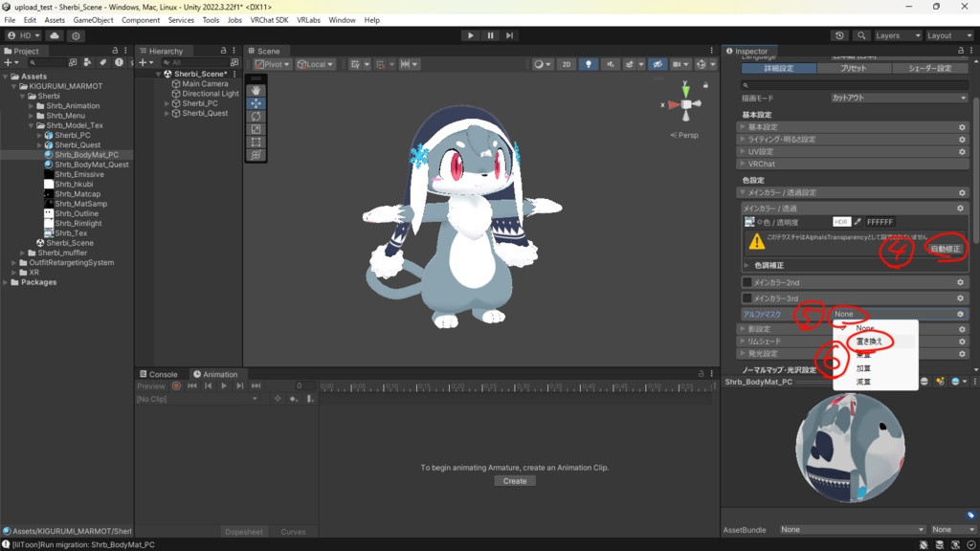Switch to Curves view in Animation

coord(293,532)
